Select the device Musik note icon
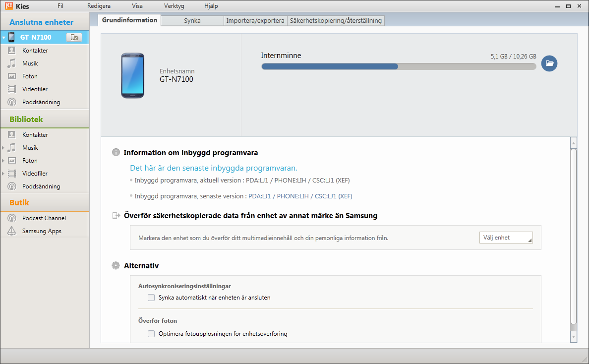 pos(12,63)
